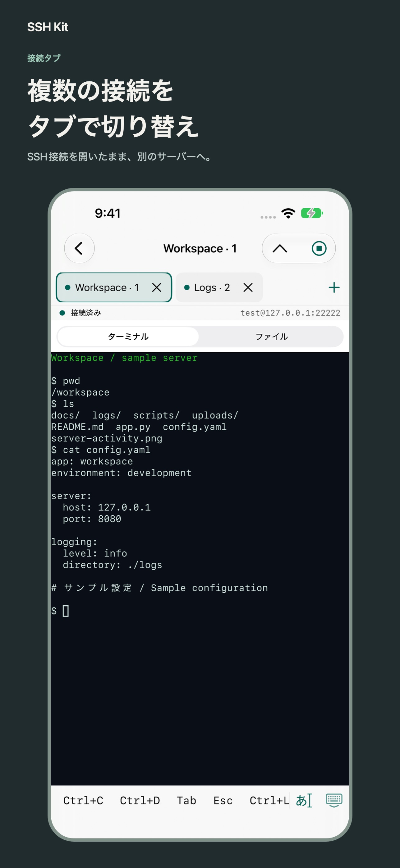Viewport: 400px width, 868px height.
Task: Click the 'level: info' line
Action: [95, 553]
